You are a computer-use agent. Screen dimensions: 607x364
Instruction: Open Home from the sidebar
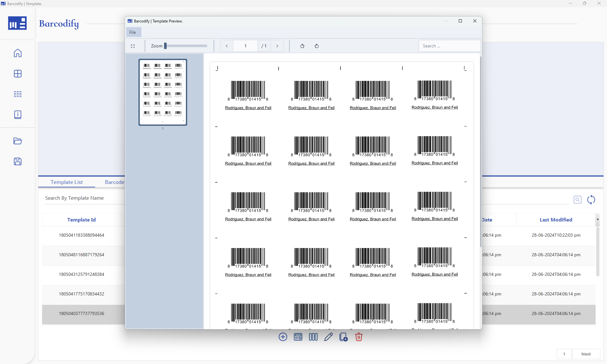tap(18, 53)
